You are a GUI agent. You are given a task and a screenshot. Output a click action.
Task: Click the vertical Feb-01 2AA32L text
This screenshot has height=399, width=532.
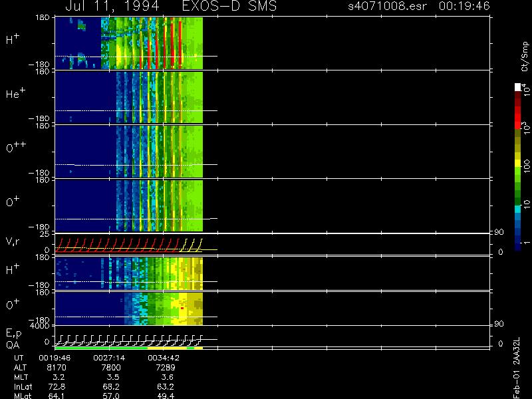(x=517, y=368)
